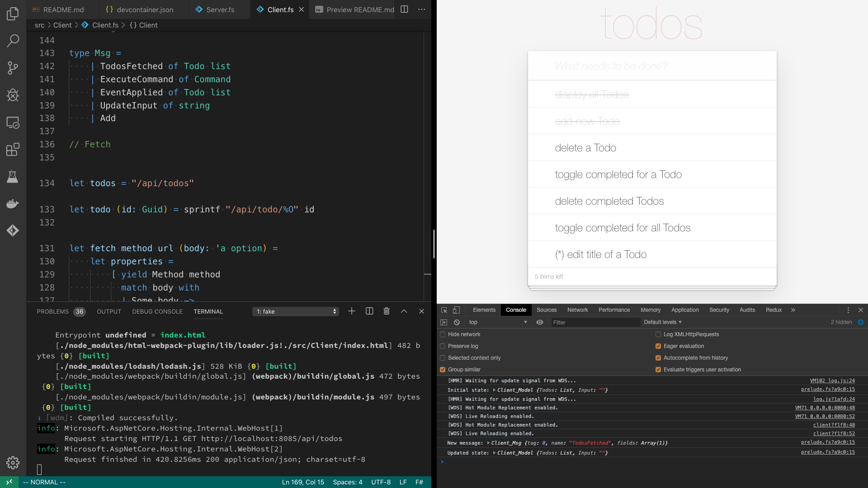Open the Remote Explorer icon
Viewport: 868px width, 488px height.
pos(13,122)
